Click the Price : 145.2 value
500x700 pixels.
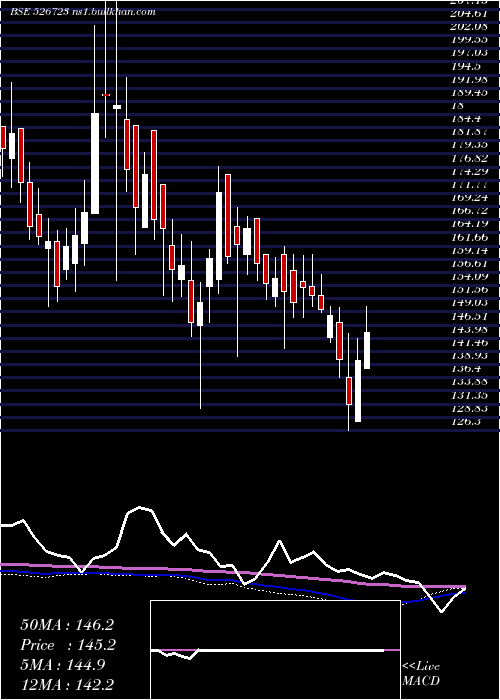[x=68, y=645]
